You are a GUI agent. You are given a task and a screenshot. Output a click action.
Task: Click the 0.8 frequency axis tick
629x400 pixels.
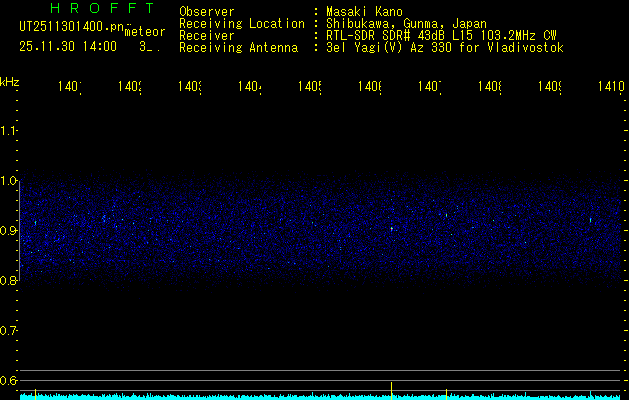click(x=9, y=281)
